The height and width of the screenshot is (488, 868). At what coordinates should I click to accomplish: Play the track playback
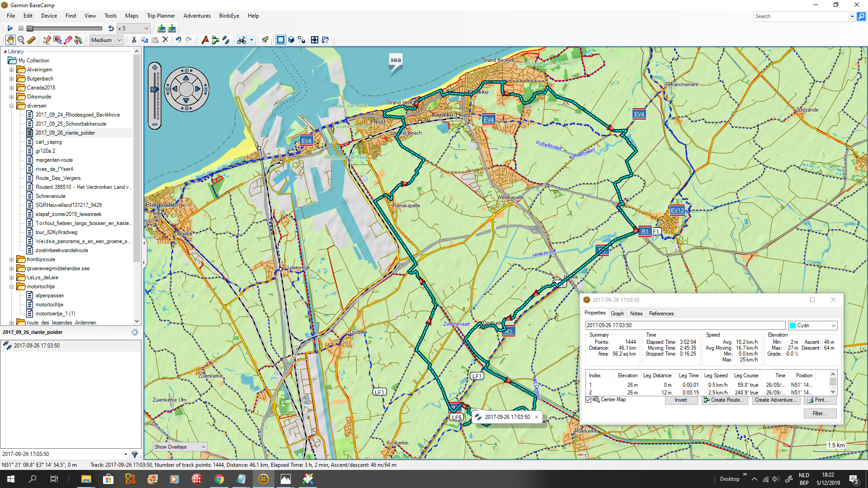pyautogui.click(x=10, y=28)
